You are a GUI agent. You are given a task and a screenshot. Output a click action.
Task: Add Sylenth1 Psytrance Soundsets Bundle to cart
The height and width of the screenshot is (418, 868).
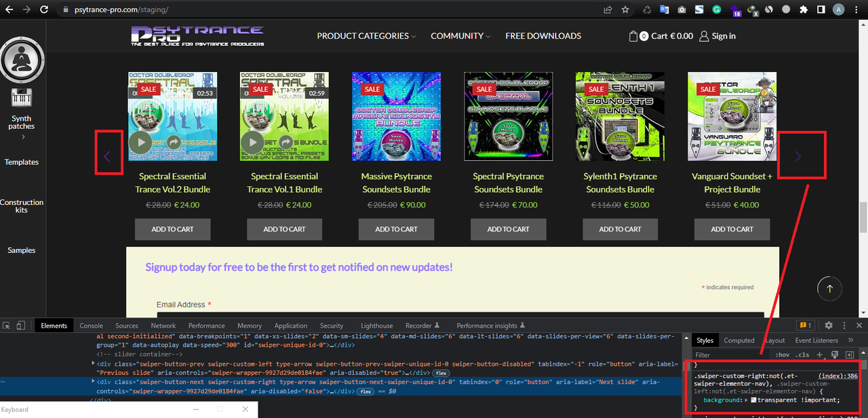pos(620,229)
